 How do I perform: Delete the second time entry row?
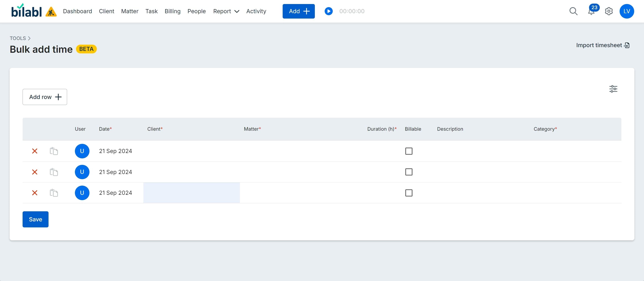35,172
